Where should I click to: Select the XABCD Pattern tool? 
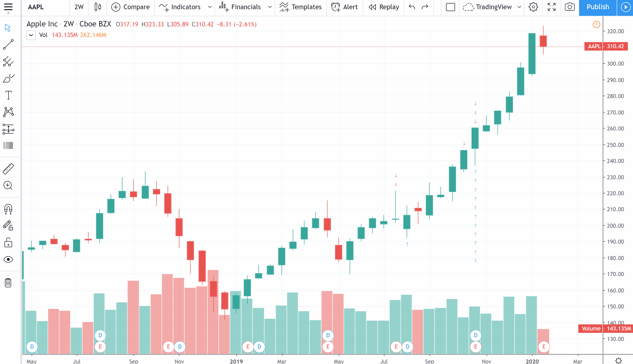(x=8, y=112)
